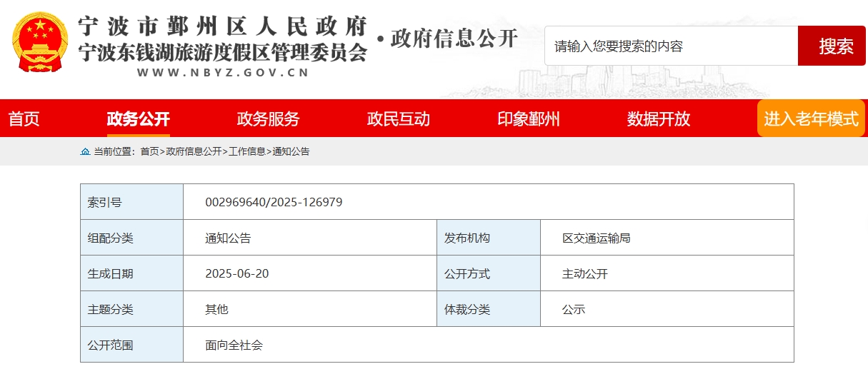
Task: Click the WWW.NBYZ.GOV.CN text
Action: coord(222,72)
